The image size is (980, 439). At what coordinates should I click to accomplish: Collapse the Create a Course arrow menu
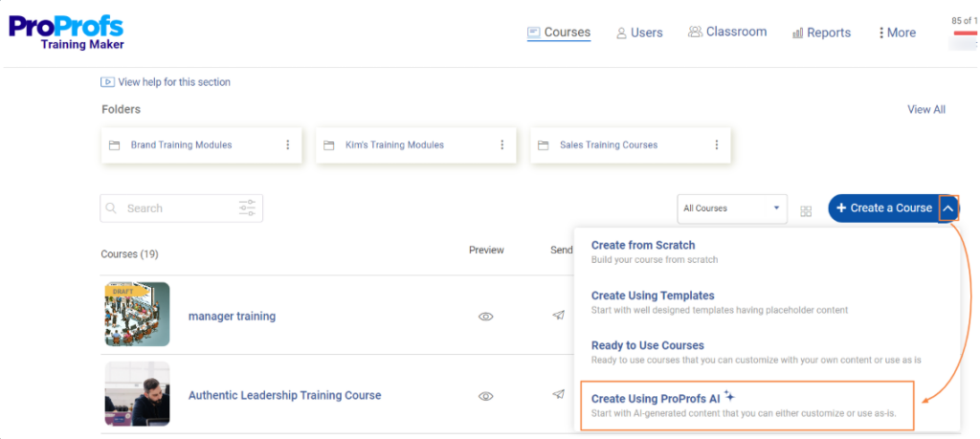947,209
